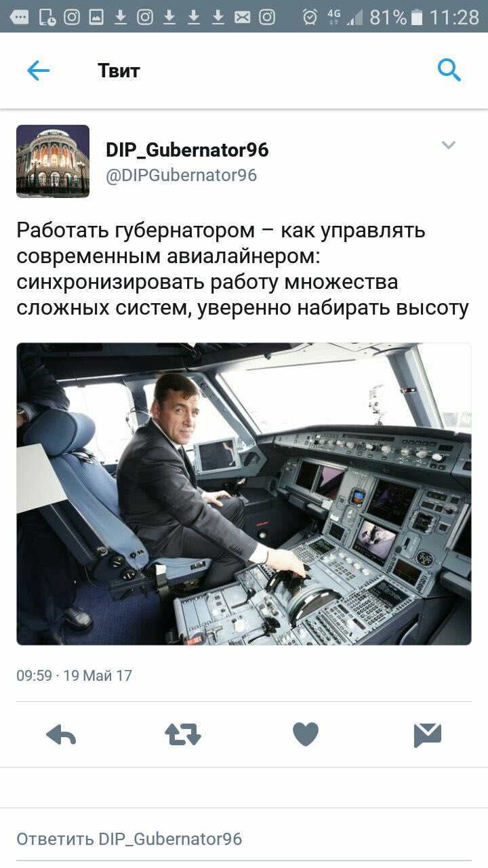Screen dimensions: 488x868
Task: Retweet this tweet
Action: pos(183,734)
